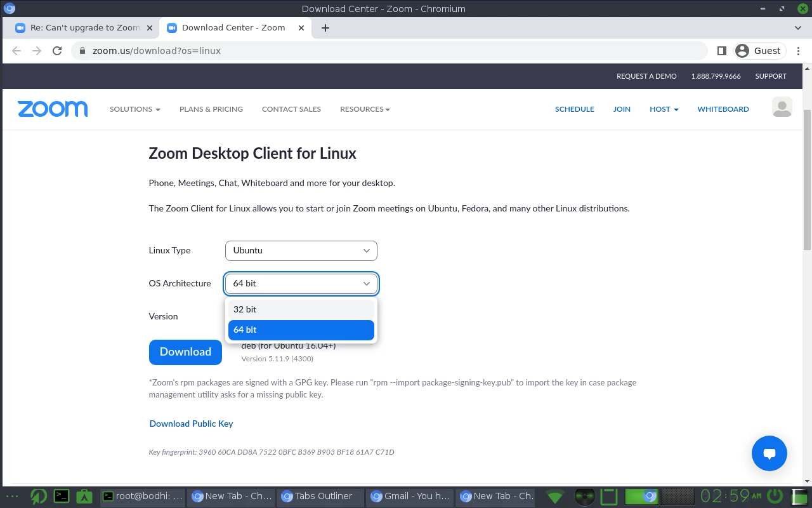Viewport: 812px width, 508px height.
Task: Click the 1.888.799.9666 phone number
Action: [716, 76]
